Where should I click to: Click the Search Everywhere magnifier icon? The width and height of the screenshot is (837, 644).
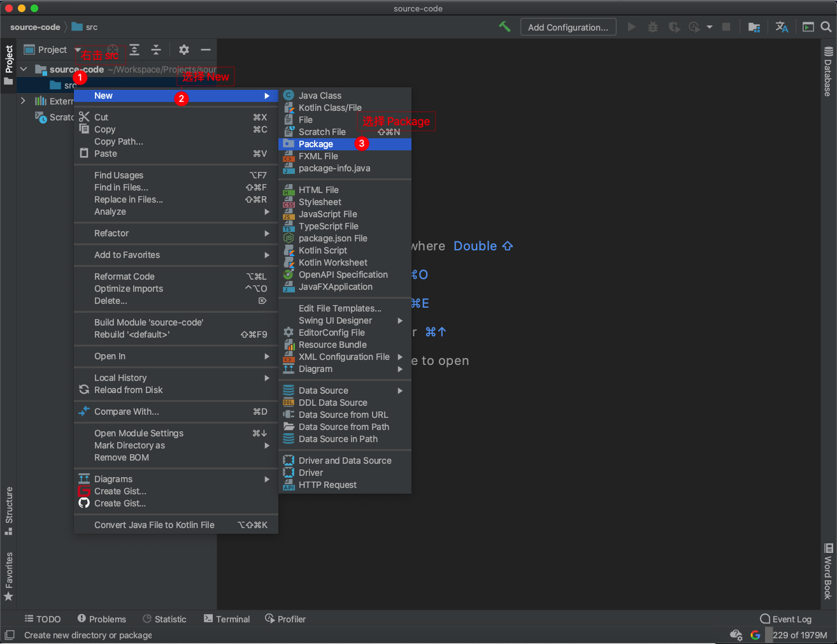coord(826,27)
